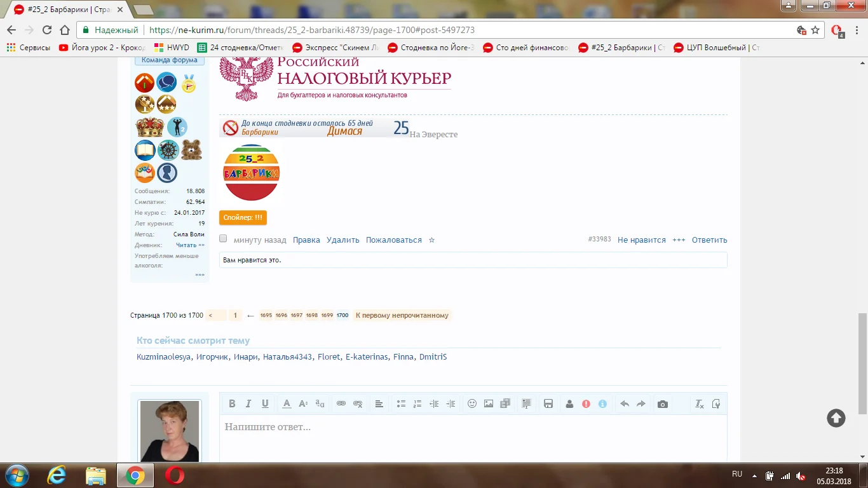
Task: Open the text color picker in editor
Action: point(287,403)
